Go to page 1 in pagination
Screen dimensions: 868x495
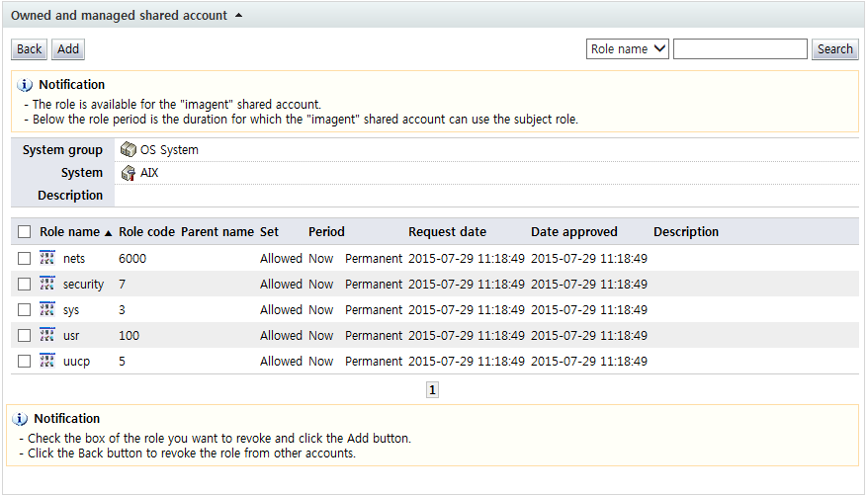pos(432,390)
